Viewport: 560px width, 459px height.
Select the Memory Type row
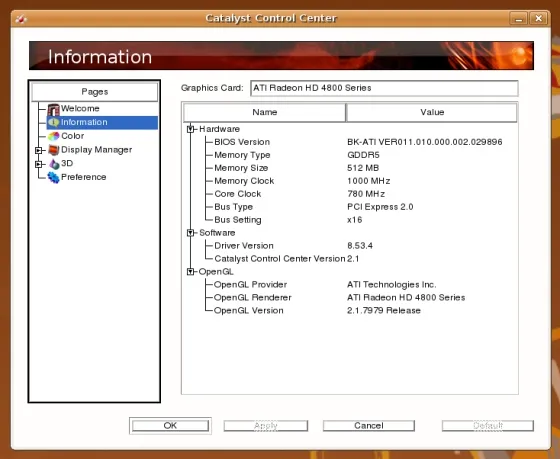coord(242,155)
